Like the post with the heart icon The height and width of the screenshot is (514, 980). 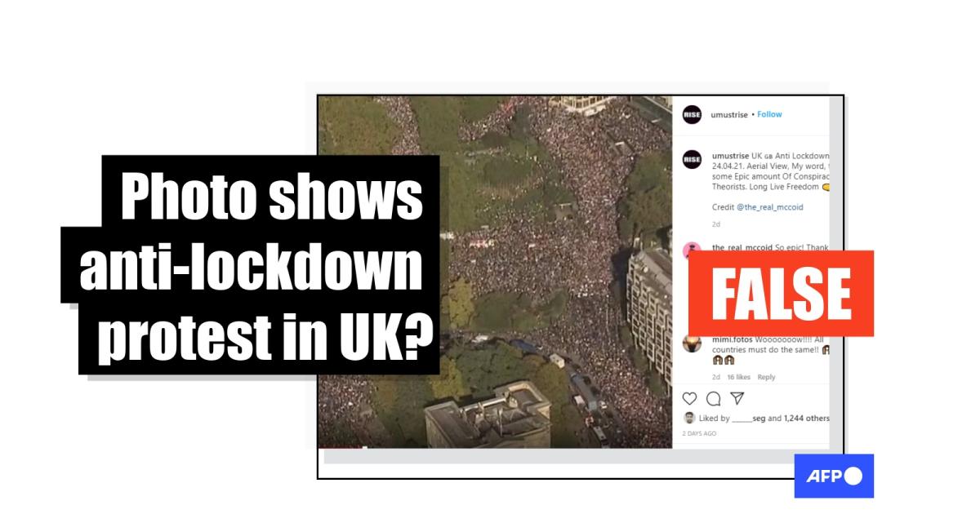[x=690, y=399]
